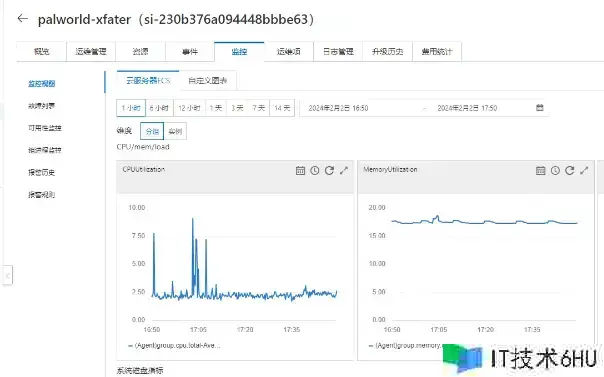Select 报警历史 in the sidebar
The height and width of the screenshot is (377, 604).
[42, 172]
